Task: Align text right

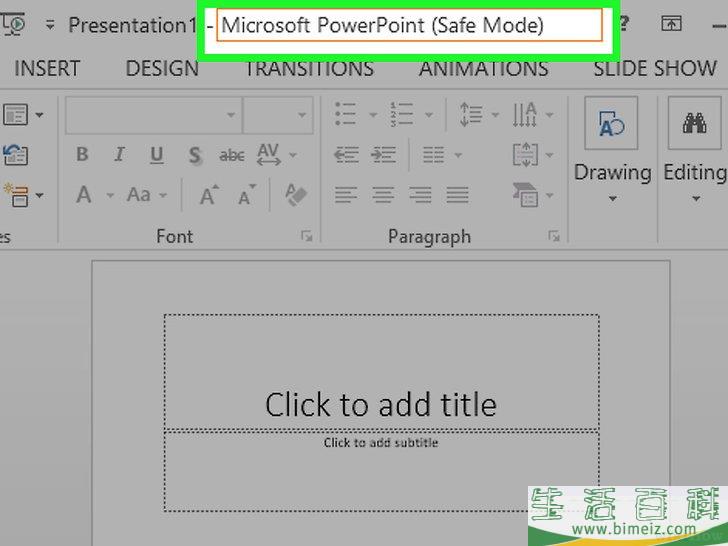Action: tap(420, 195)
